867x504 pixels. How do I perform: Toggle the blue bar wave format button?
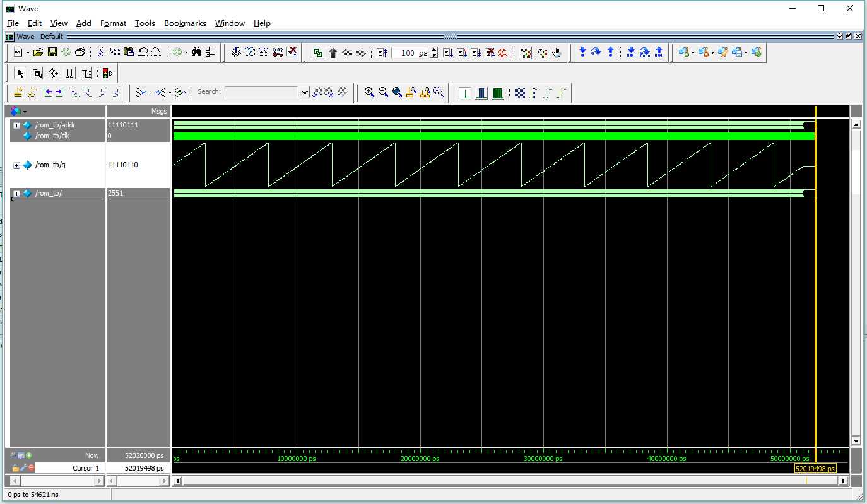[481, 93]
